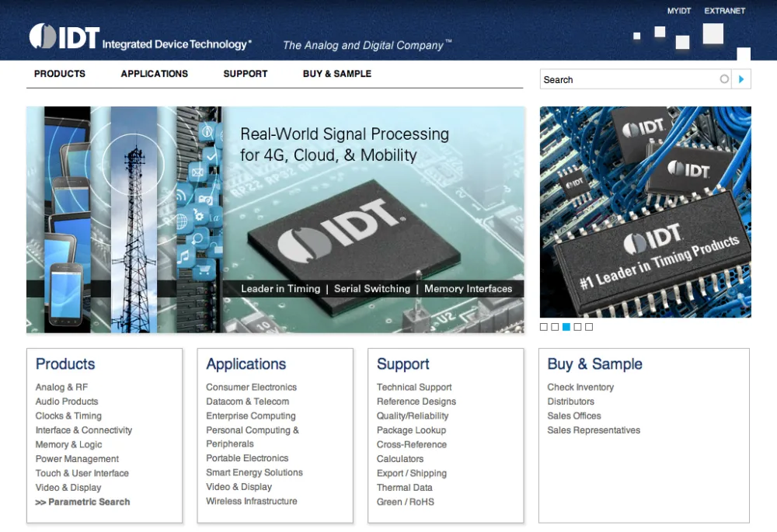The height and width of the screenshot is (532, 777).
Task: Select the active third carousel indicator
Action: pyautogui.click(x=566, y=327)
